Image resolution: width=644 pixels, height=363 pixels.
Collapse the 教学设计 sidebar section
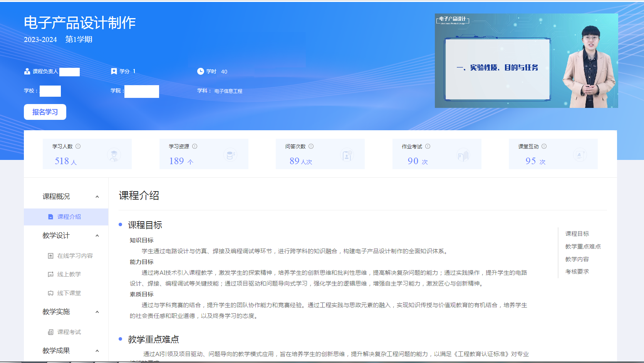[x=97, y=236]
